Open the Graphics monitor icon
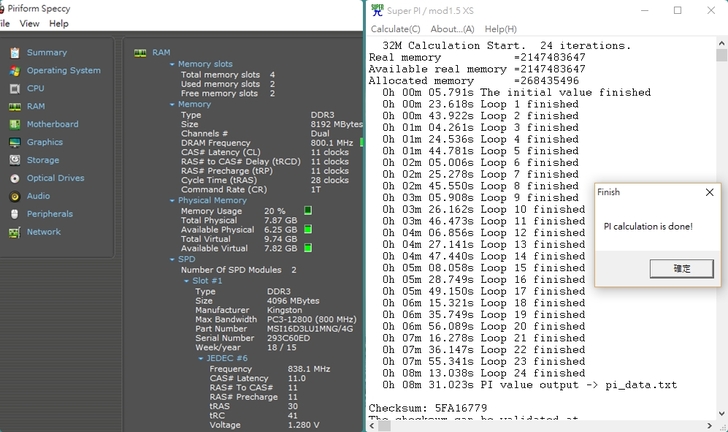The width and height of the screenshot is (728, 432). pos(14,143)
